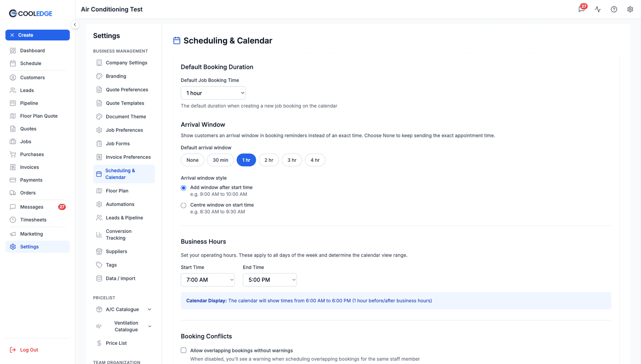This screenshot has height=364, width=641.
Task: Open Floor Plan Quote in main sidebar
Action: point(38,116)
